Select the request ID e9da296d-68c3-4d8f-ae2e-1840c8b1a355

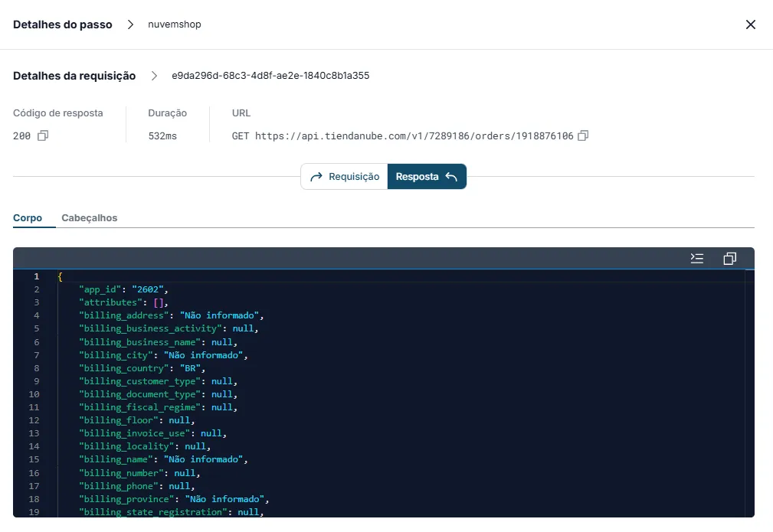point(270,76)
